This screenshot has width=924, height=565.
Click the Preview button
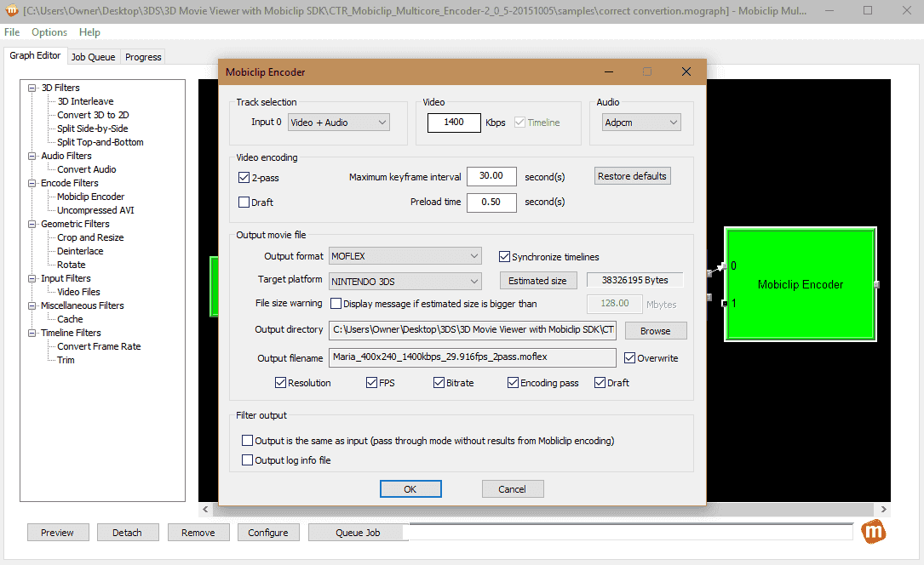point(57,533)
